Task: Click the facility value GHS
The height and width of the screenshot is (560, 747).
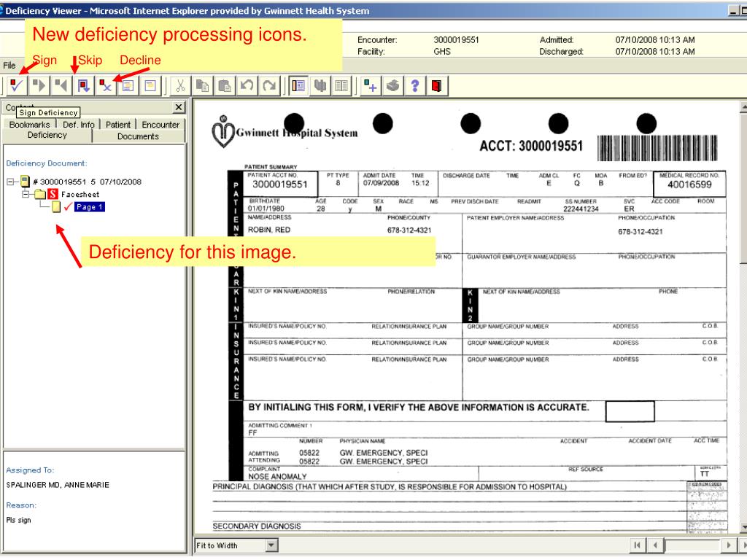Action: tap(441, 52)
